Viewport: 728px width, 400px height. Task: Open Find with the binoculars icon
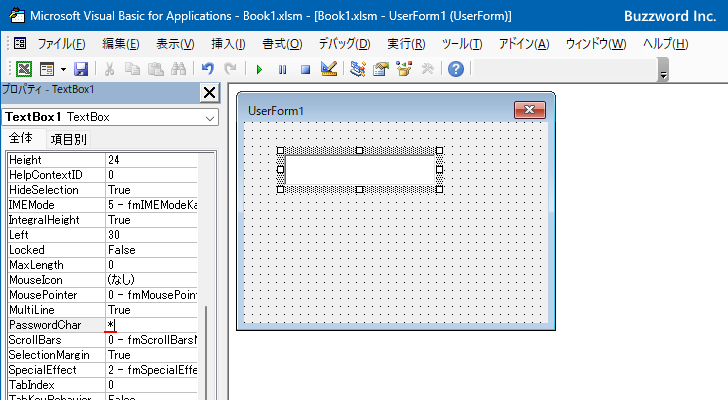178,69
